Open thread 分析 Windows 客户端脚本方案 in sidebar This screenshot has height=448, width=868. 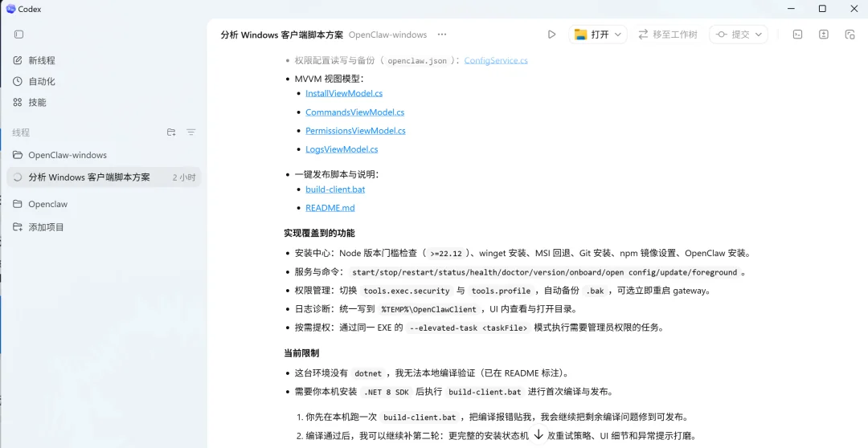[x=104, y=177]
